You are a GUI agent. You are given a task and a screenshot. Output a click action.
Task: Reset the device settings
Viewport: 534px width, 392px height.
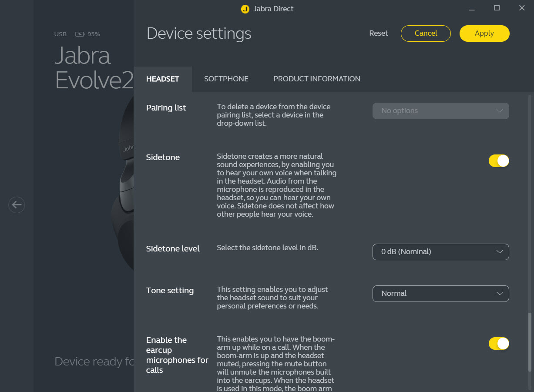tap(379, 33)
